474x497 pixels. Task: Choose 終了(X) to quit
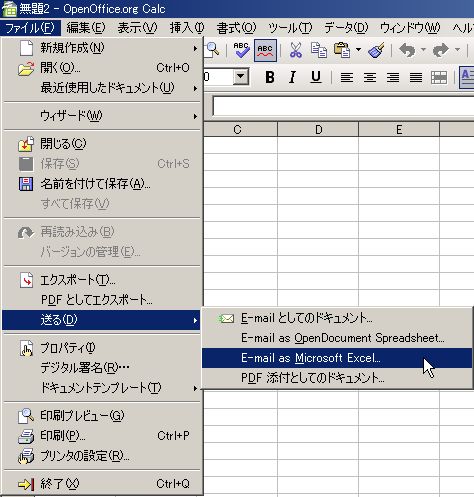pos(101,484)
